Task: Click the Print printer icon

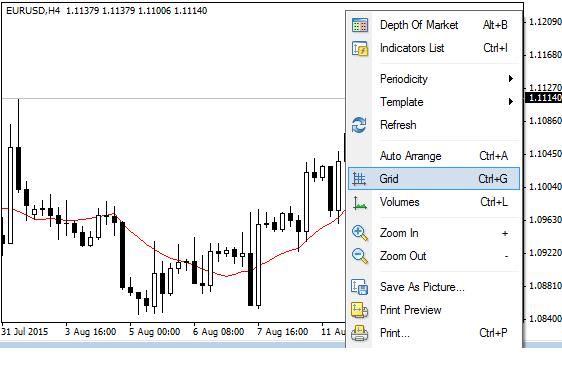Action: 359,333
